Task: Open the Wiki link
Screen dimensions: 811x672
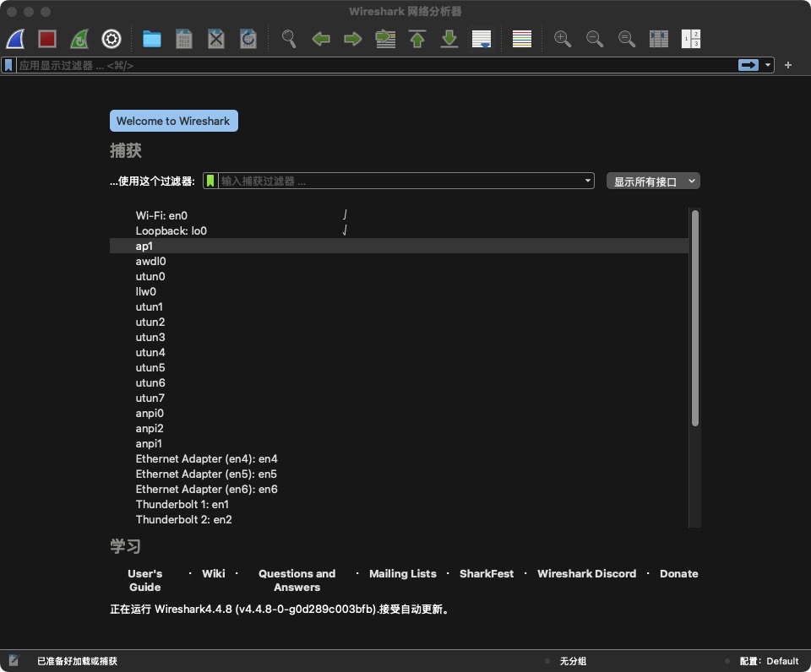Action: pyautogui.click(x=214, y=573)
